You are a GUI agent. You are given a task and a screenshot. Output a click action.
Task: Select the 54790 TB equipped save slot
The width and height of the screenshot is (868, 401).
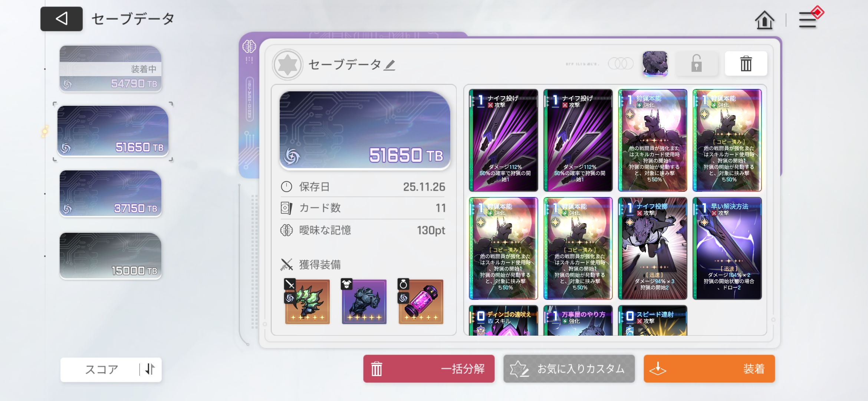(111, 69)
